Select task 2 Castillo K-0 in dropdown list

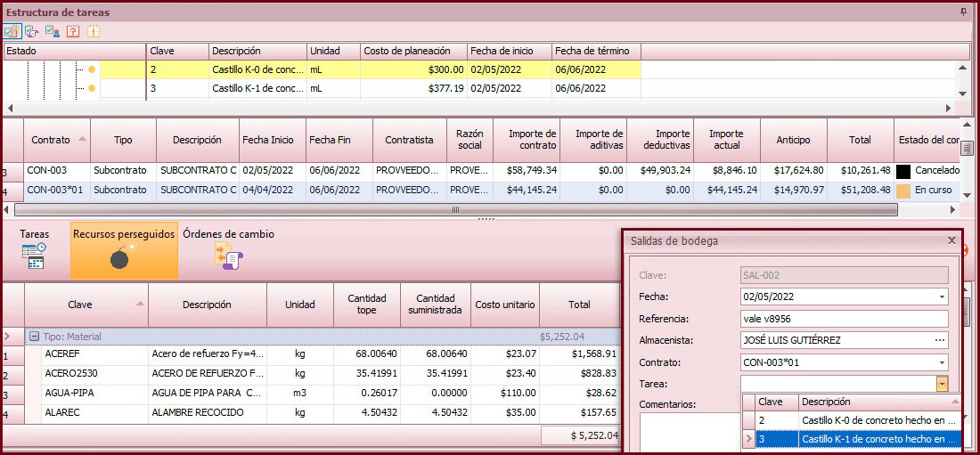point(857,420)
